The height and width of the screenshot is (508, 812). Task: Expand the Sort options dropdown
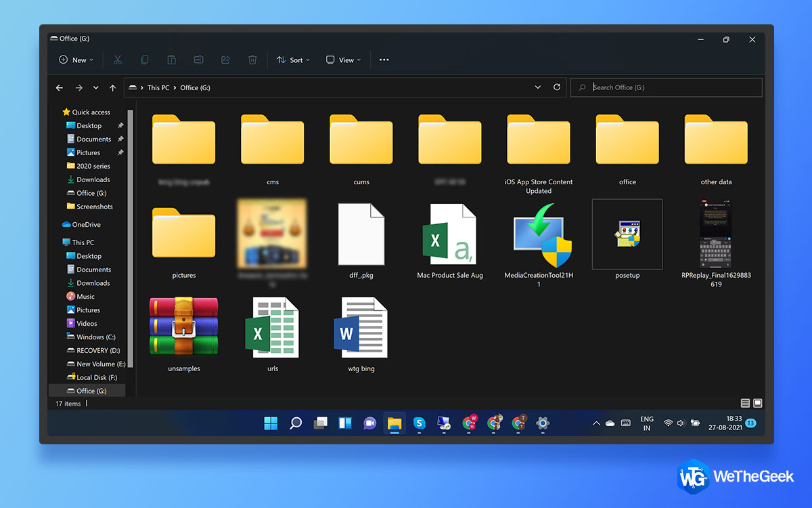(293, 60)
